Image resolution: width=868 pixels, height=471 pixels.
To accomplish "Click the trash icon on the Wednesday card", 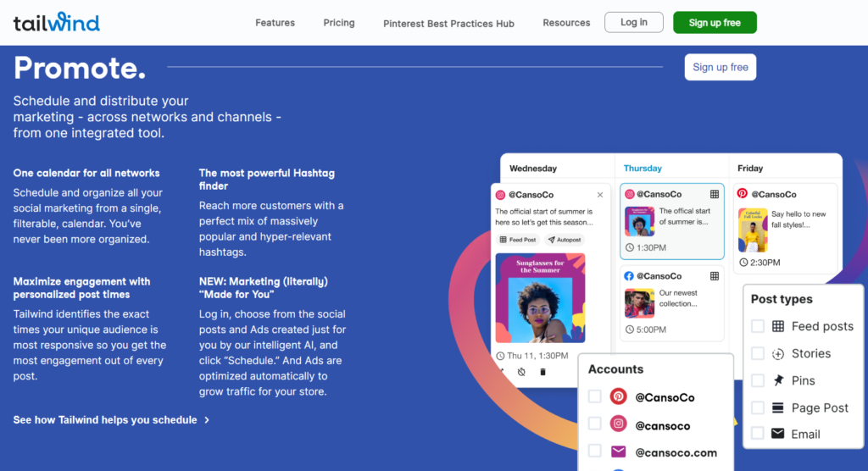I will [542, 372].
